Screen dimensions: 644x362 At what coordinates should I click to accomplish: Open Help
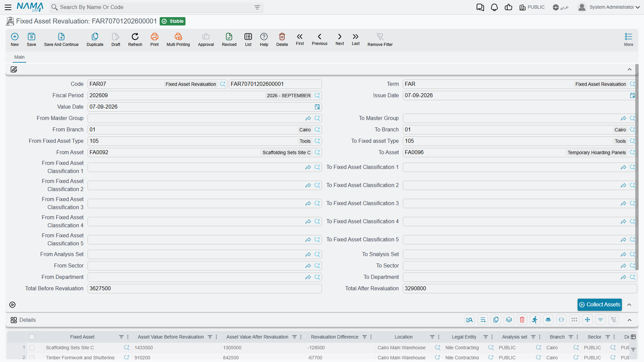coord(264,40)
